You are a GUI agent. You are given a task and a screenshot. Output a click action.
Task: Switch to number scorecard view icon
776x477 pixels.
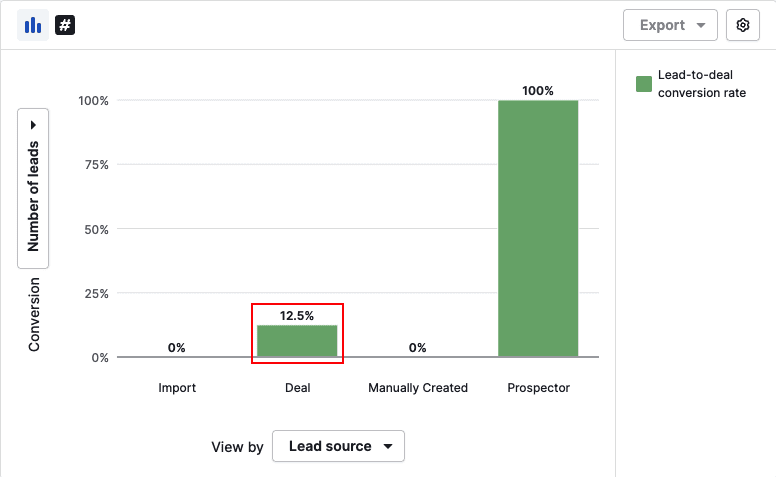65,25
